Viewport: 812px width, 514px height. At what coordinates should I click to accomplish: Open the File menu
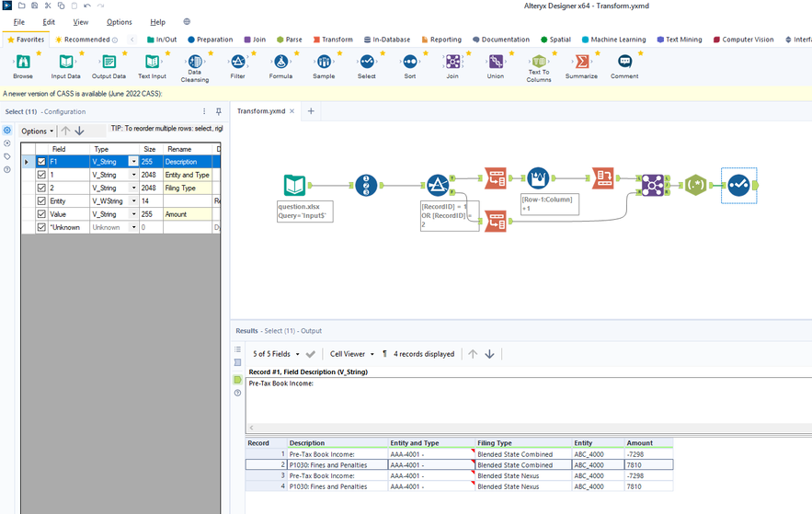pyautogui.click(x=18, y=22)
